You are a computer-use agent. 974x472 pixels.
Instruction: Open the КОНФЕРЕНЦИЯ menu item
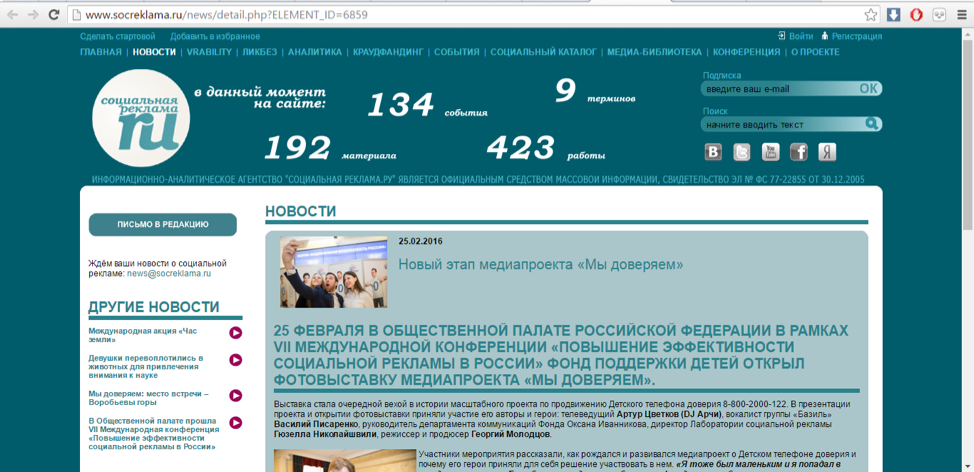click(x=747, y=52)
